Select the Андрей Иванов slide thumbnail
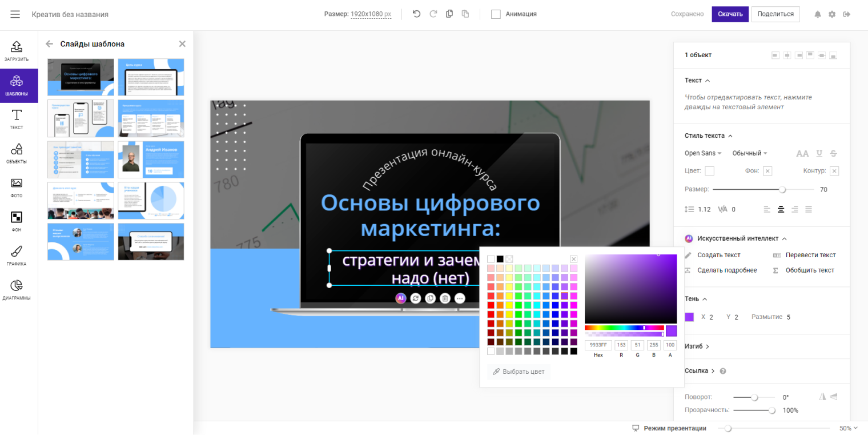The width and height of the screenshot is (868, 435). click(x=151, y=160)
